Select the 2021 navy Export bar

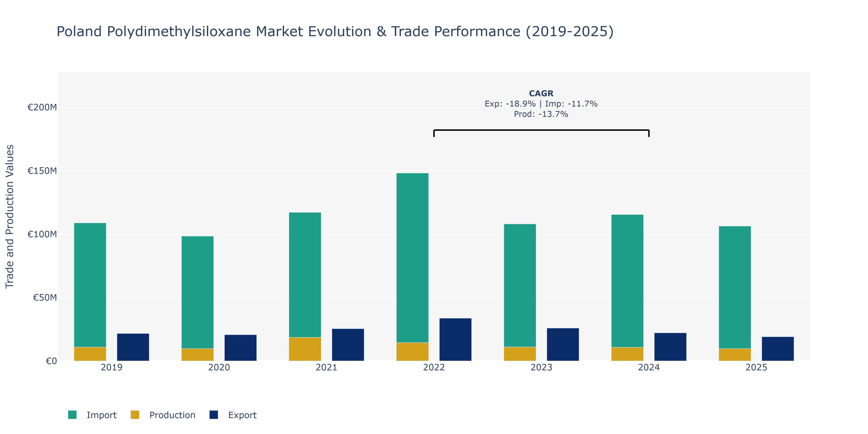[x=348, y=345]
